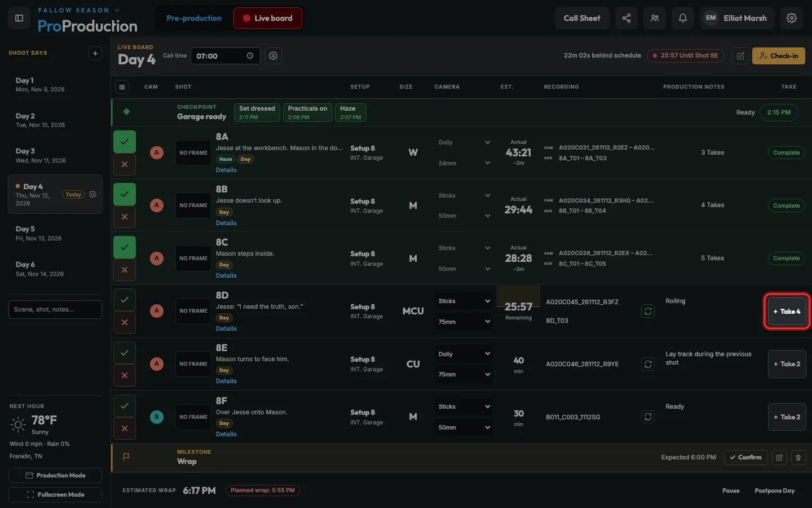Switch to the Pre-production tab

(x=194, y=18)
